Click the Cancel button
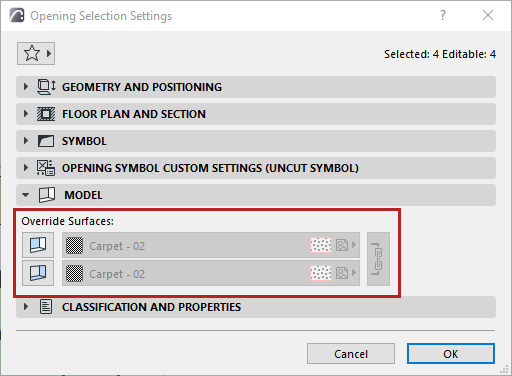This screenshot has height=376, width=512. (351, 354)
